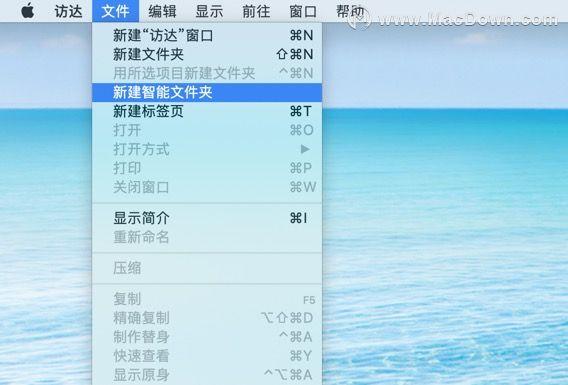Select 显示简介 menu item
Image resolution: width=568 pixels, height=385 pixels.
tap(207, 218)
